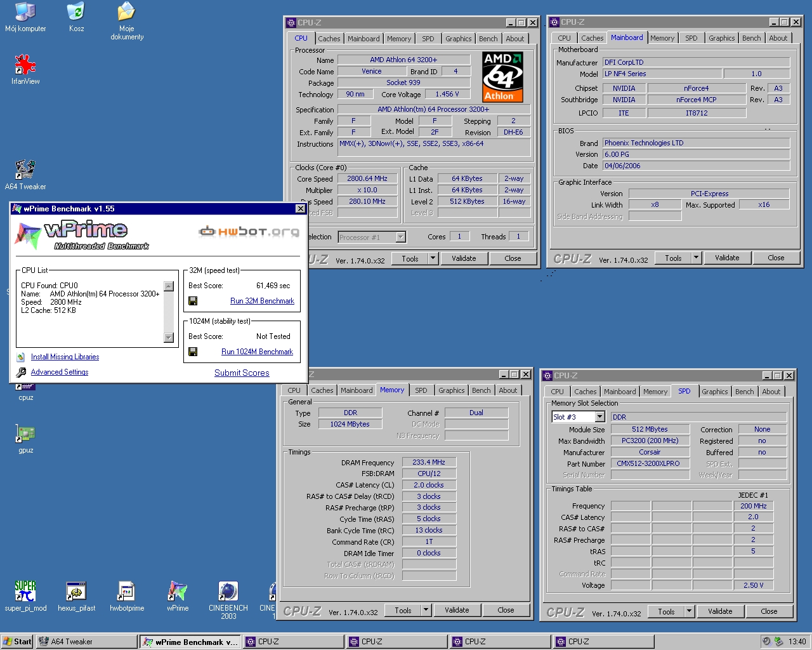Click BIOS Date 04/06/2006 field
This screenshot has height=650, width=812.
696,166
